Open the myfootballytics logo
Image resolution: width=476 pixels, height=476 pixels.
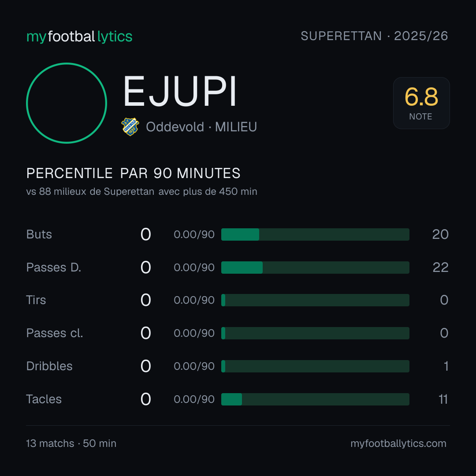tap(79, 37)
